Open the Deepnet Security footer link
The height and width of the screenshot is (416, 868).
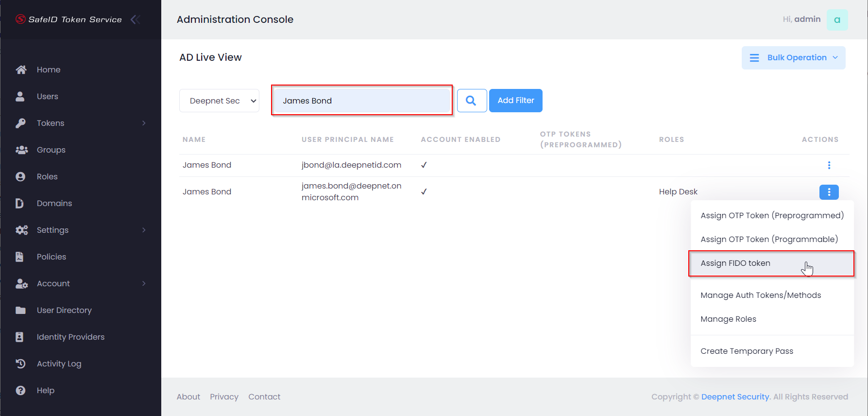pos(735,397)
